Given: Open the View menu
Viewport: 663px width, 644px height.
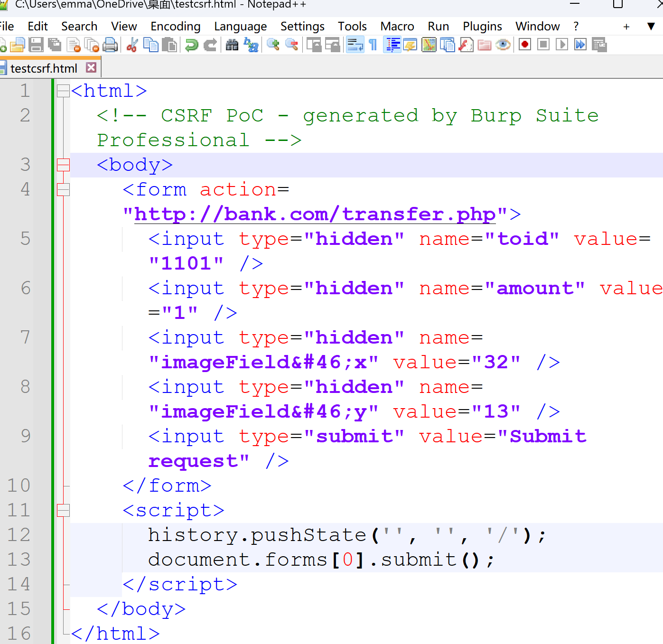Looking at the screenshot, I should click(x=124, y=26).
